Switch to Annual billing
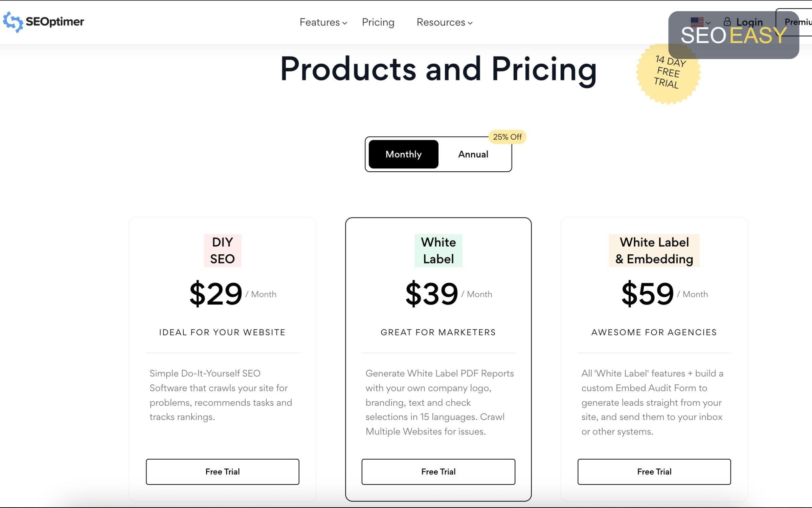Viewport: 812px width, 508px height. pyautogui.click(x=473, y=154)
